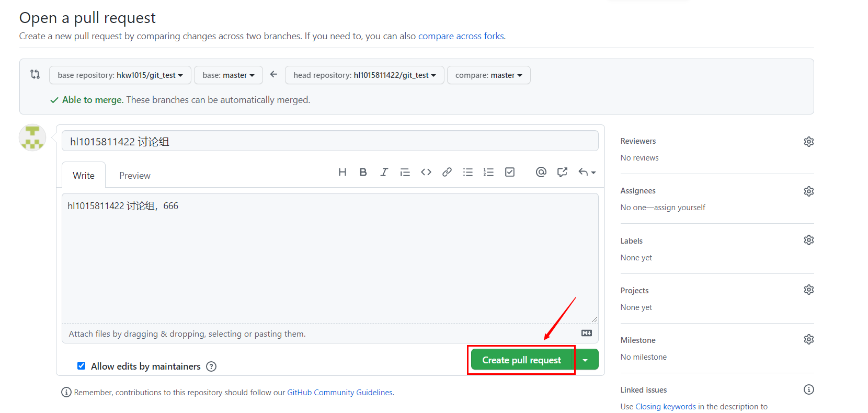Open the saved replies arrow menu
Image resolution: width=868 pixels, height=413 pixels.
(587, 172)
